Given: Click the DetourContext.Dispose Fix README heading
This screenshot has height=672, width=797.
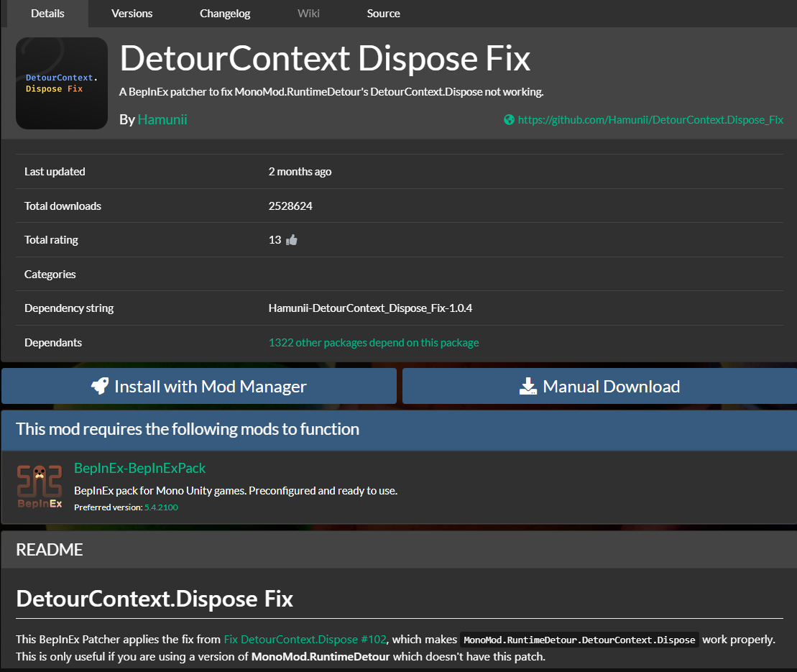Looking at the screenshot, I should [155, 599].
